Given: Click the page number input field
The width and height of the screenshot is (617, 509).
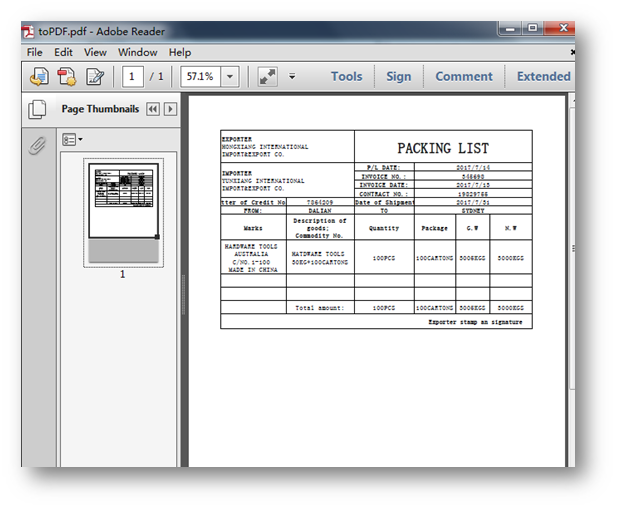Looking at the screenshot, I should (133, 76).
